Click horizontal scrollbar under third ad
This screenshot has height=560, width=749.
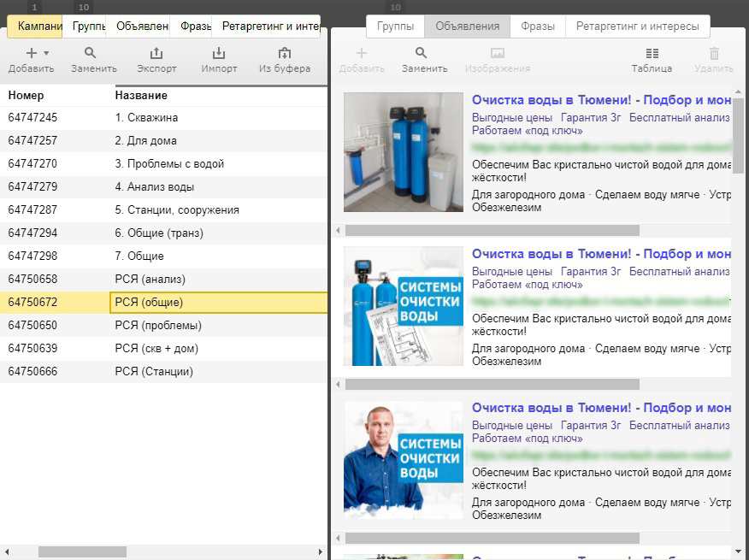(x=492, y=538)
